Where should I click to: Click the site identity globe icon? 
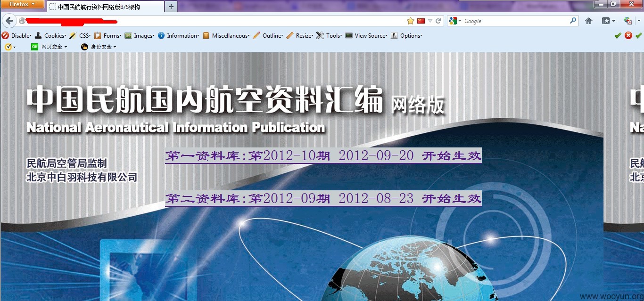point(22,21)
